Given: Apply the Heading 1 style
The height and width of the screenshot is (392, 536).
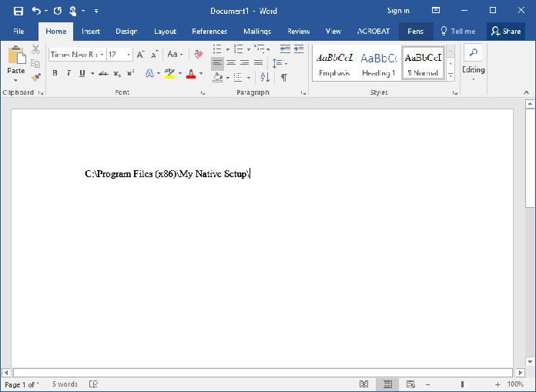Looking at the screenshot, I should [x=379, y=64].
